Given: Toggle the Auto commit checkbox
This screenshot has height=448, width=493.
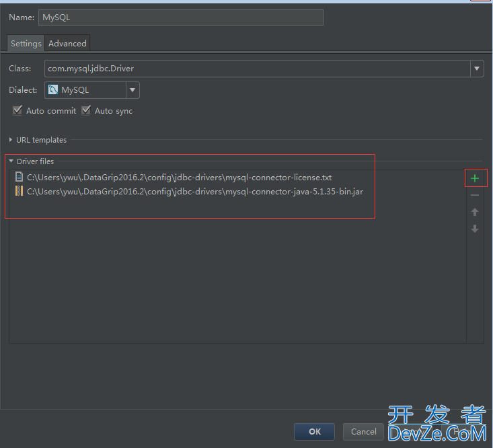Looking at the screenshot, I should coord(17,110).
